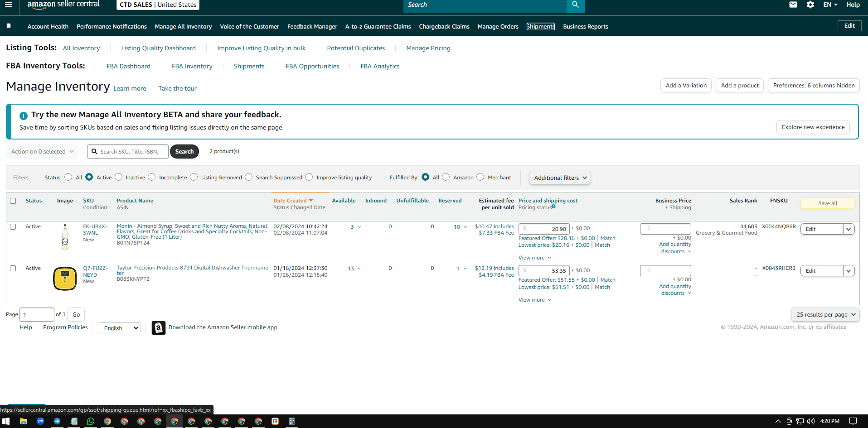The image size is (868, 428).
Task: Select the All status radio button
Action: [68, 177]
